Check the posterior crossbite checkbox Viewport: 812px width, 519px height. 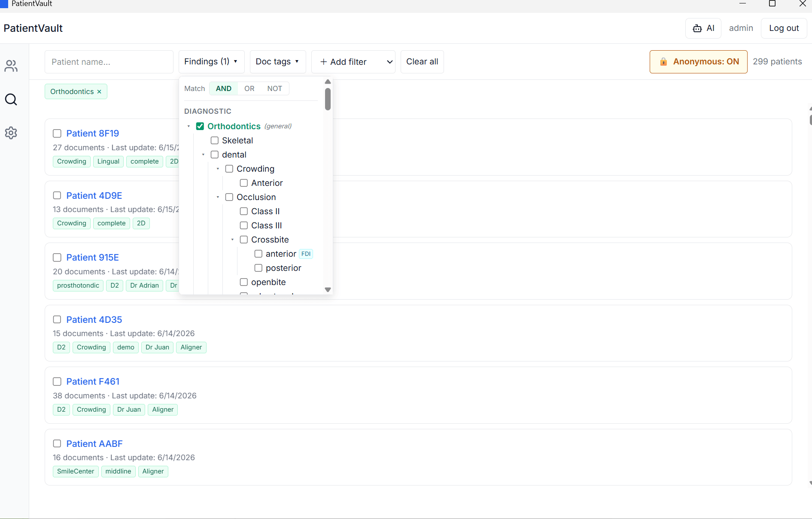tap(259, 268)
